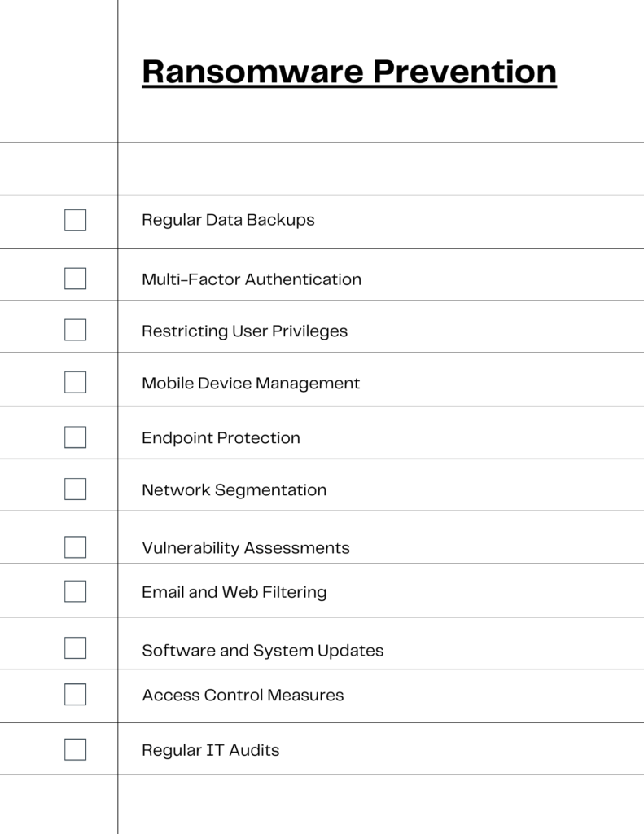Click the Regular Data Backups text
The width and height of the screenshot is (644, 834).
tap(228, 220)
